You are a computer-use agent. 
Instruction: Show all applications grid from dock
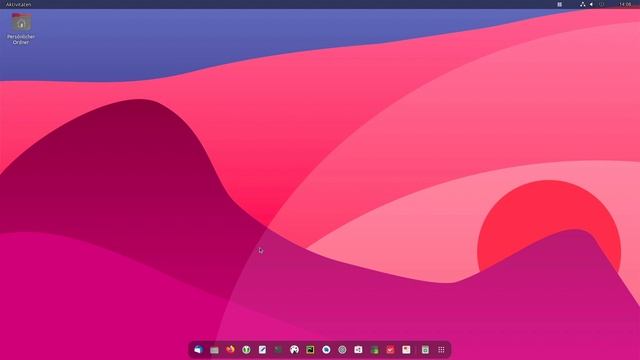pos(441,350)
